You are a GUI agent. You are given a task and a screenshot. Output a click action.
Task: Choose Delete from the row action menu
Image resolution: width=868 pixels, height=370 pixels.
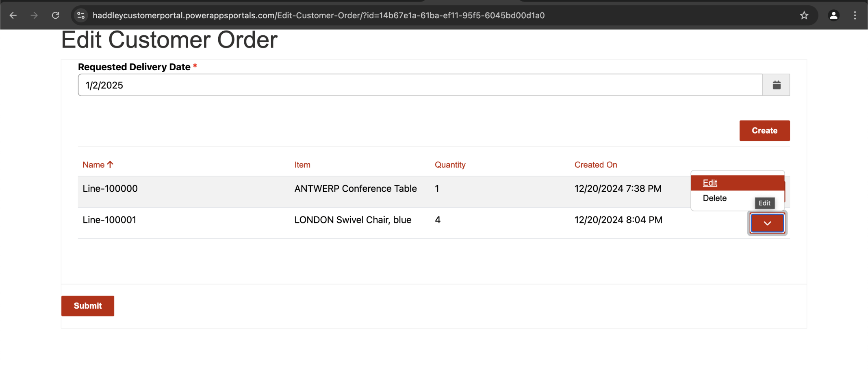coord(715,198)
